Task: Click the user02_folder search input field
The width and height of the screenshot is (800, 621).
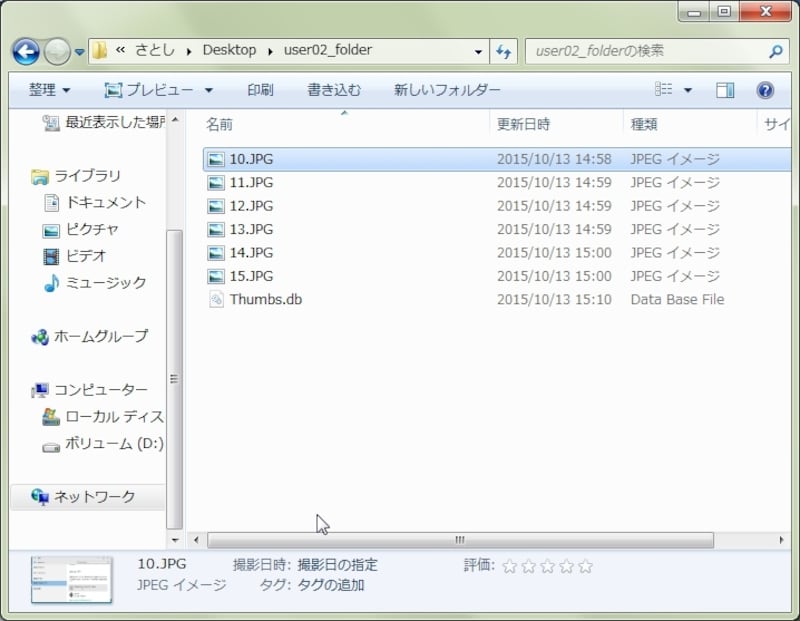Action: [x=645, y=51]
